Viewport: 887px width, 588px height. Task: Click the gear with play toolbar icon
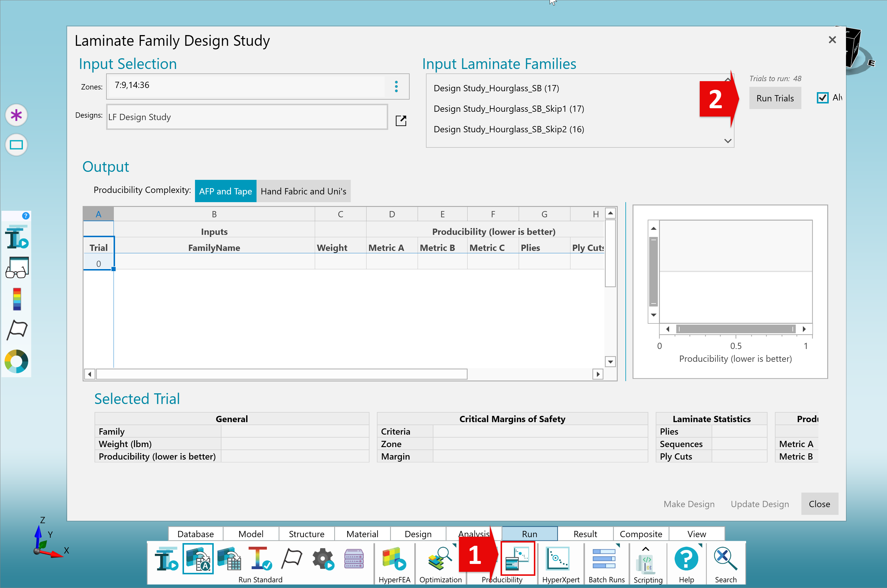[323, 559]
